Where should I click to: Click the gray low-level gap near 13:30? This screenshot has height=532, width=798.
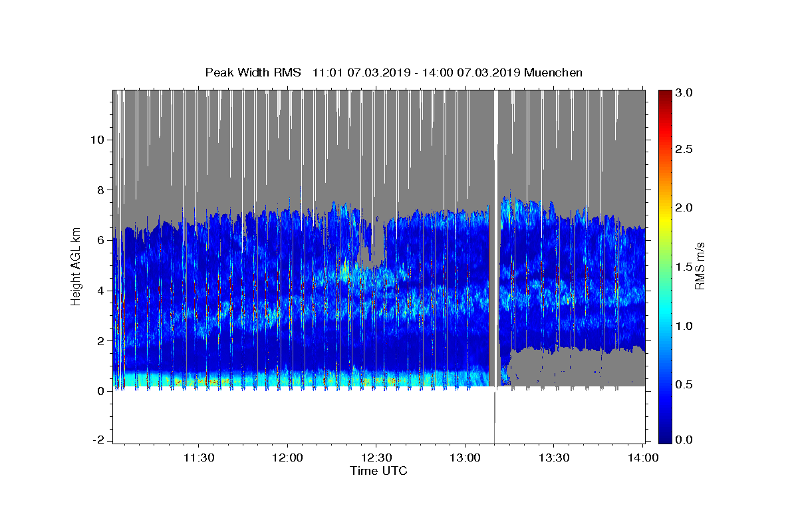tap(575, 367)
